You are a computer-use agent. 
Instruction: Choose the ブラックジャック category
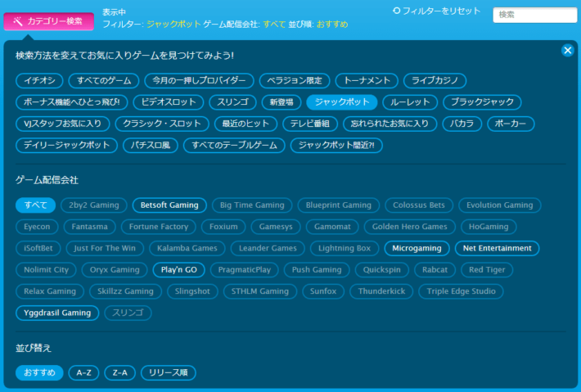(x=482, y=102)
